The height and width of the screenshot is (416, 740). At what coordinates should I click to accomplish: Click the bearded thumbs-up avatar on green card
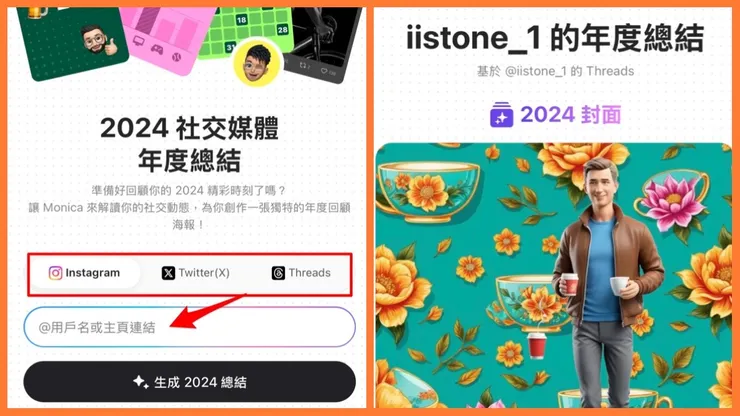click(99, 41)
